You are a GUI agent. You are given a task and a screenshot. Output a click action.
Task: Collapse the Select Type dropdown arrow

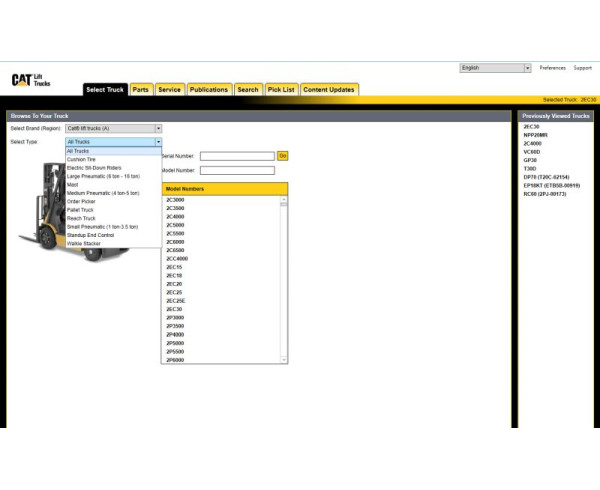point(158,142)
